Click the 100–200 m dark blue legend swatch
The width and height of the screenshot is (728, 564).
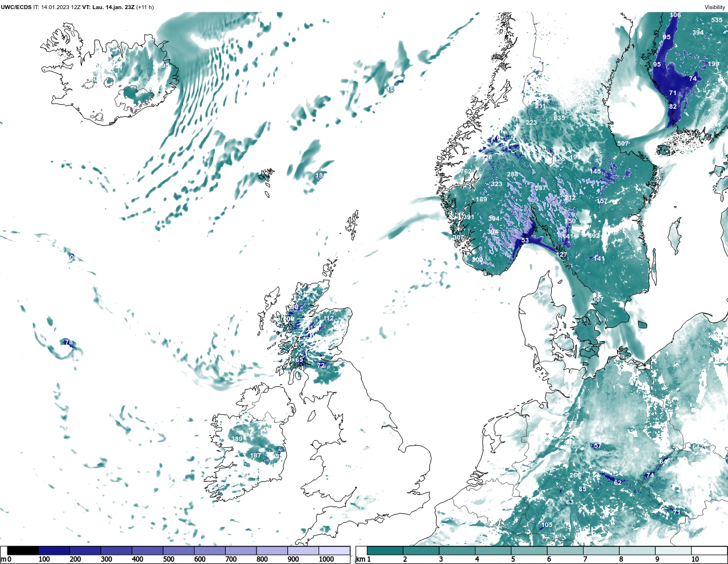pos(54,550)
